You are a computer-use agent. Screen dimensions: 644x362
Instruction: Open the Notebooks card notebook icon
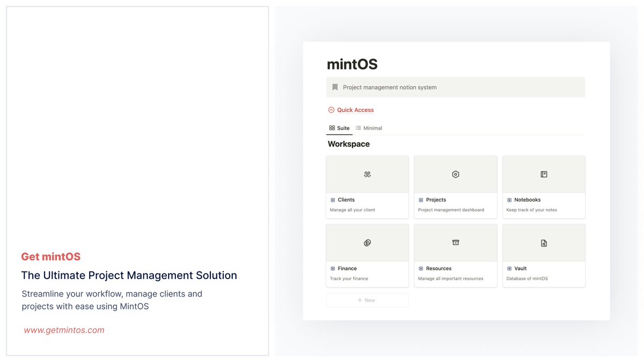(x=544, y=174)
